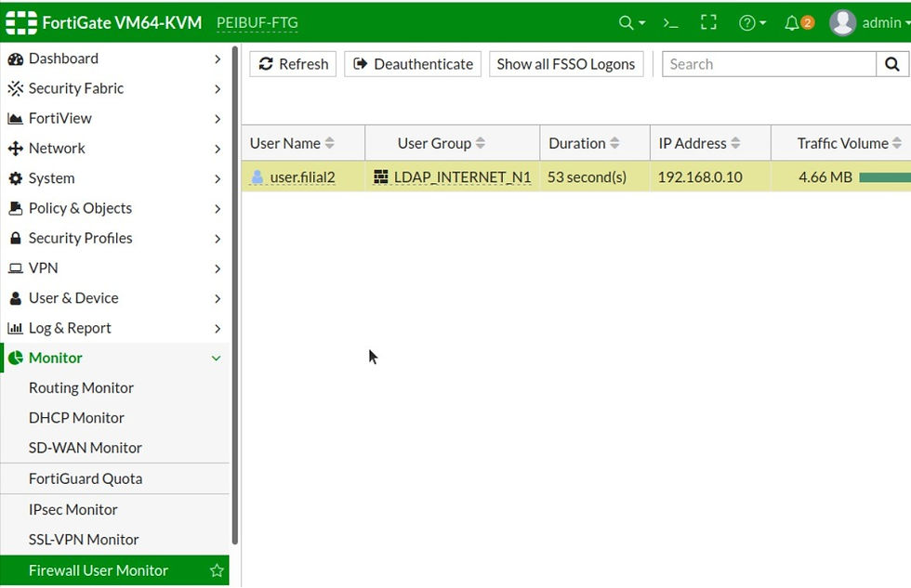Expand the VPN chevron

(218, 268)
